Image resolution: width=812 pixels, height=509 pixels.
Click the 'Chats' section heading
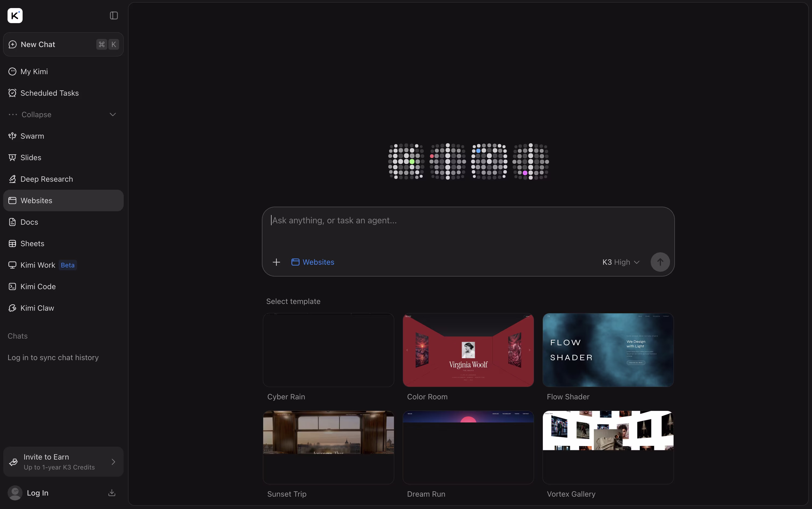click(x=17, y=336)
